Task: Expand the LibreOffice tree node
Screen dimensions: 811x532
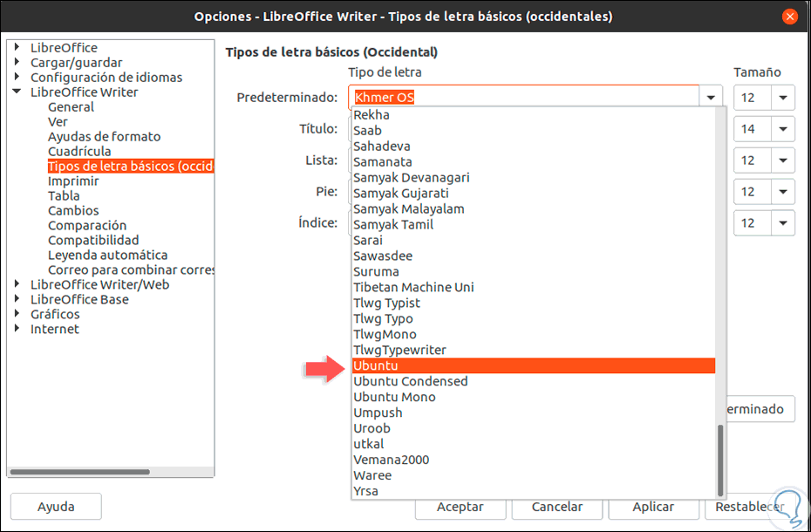Action: tap(17, 48)
